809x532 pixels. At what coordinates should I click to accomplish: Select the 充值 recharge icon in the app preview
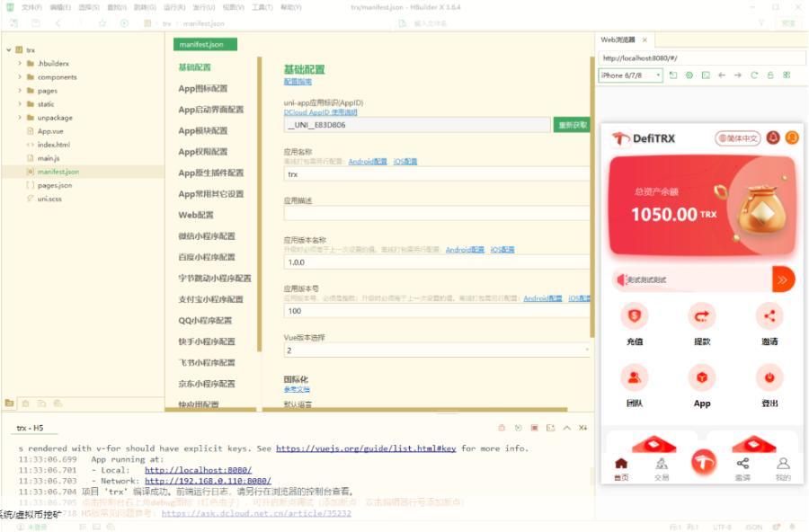point(635,316)
